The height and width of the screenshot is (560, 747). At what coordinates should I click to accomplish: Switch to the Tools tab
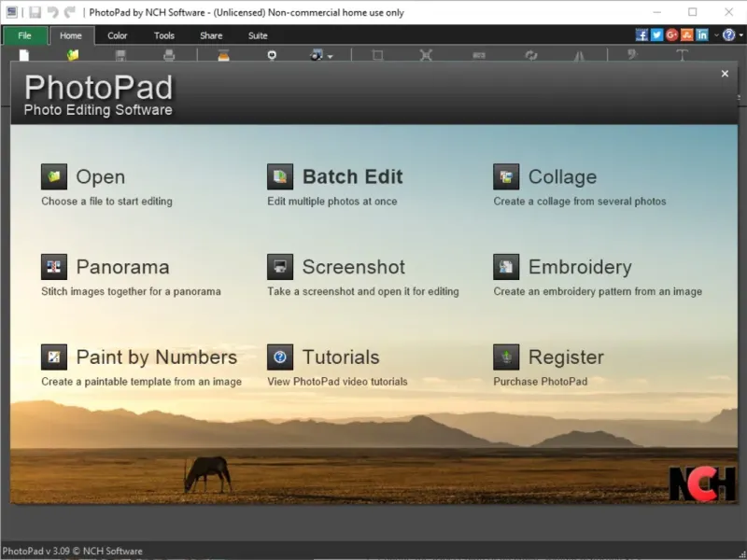click(164, 35)
